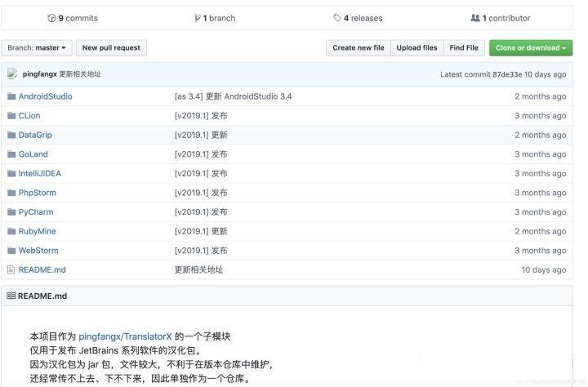The width and height of the screenshot is (588, 387).
Task: Click the branch fork icon
Action: pos(198,18)
